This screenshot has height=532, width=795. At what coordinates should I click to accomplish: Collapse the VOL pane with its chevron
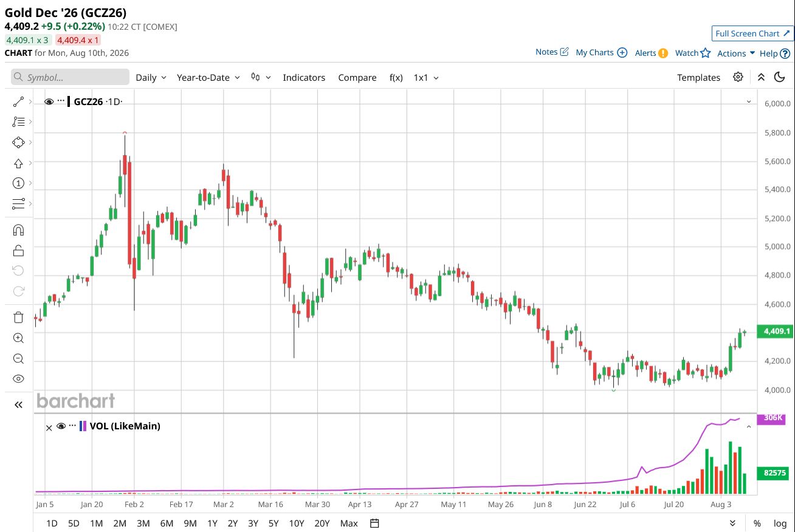point(749,427)
